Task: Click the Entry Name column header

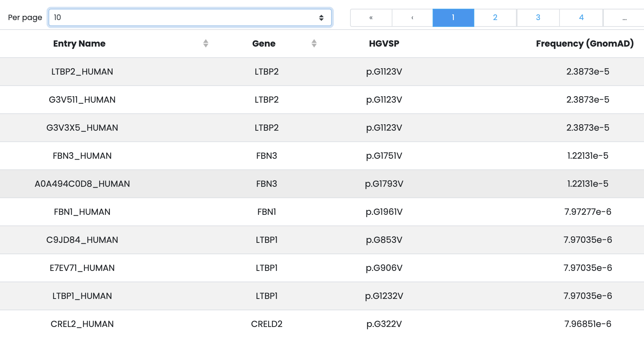Action: pyautogui.click(x=79, y=44)
